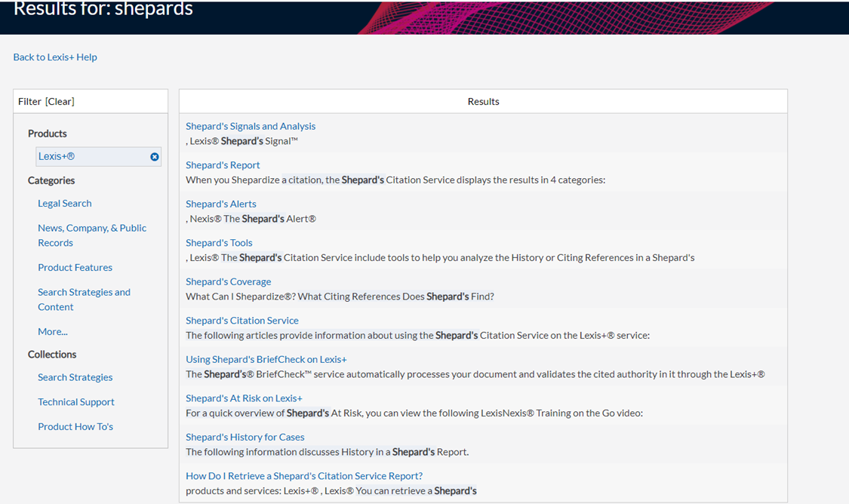849x504 pixels.
Task: Open Shepard's Report result
Action: (x=223, y=164)
